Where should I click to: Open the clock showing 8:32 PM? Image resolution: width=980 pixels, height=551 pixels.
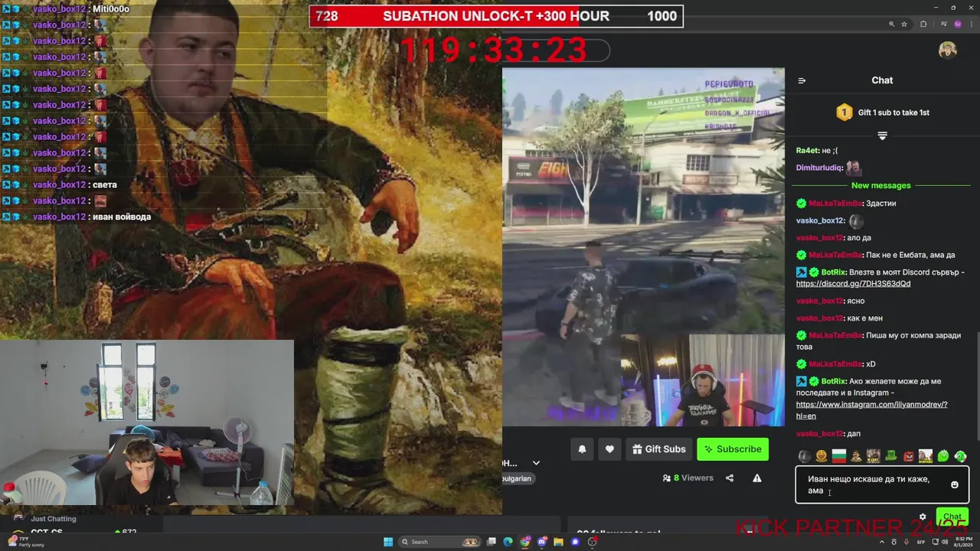964,542
